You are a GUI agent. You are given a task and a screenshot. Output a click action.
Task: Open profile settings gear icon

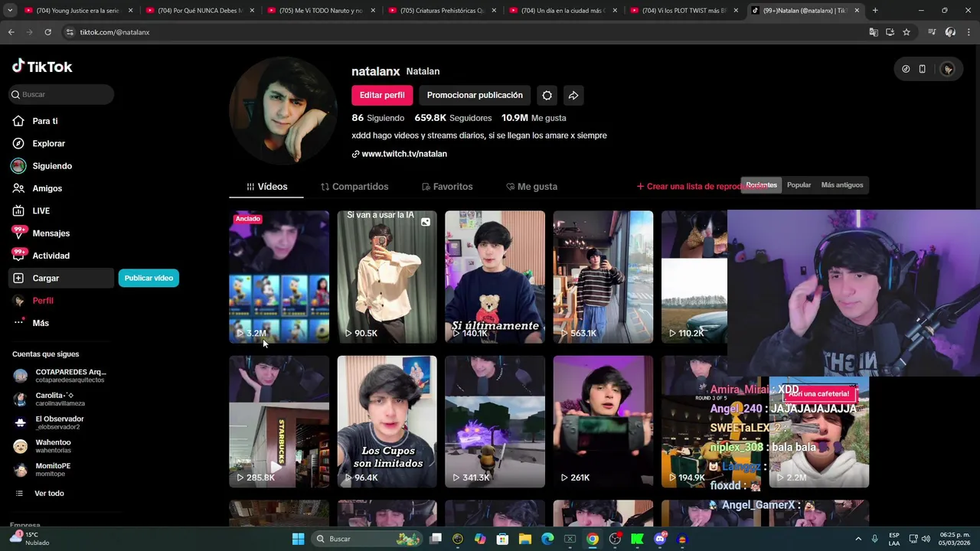coord(547,95)
